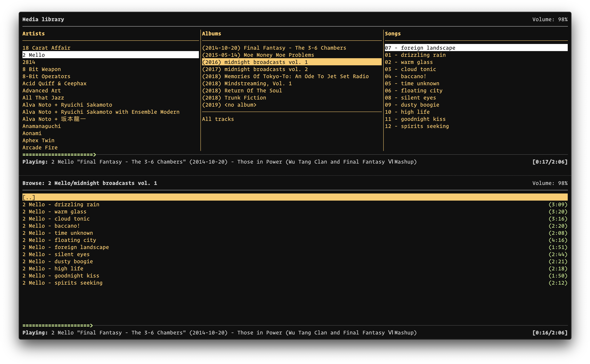Screen dimensions: 590x364
Task: Select artist All That Jazz
Action: [43, 98]
